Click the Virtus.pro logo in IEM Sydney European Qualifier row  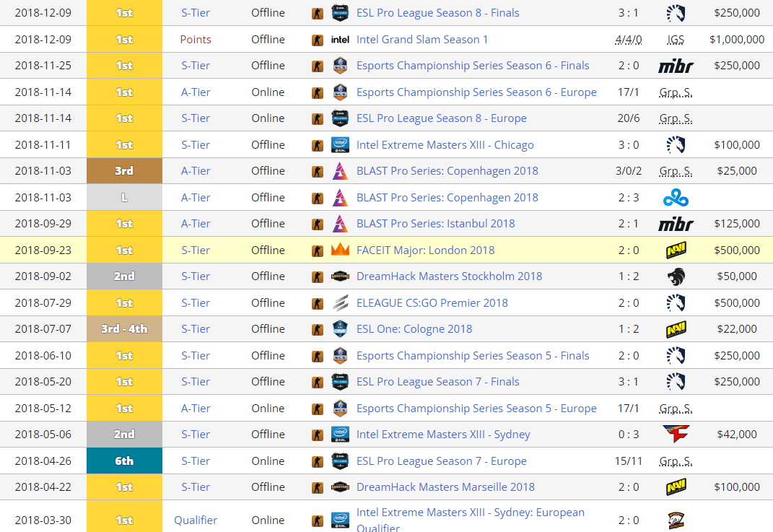676,520
